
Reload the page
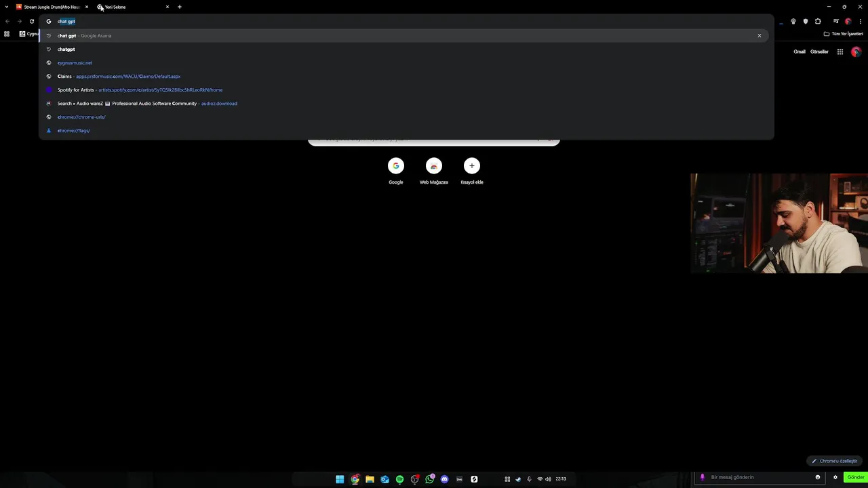(x=32, y=21)
